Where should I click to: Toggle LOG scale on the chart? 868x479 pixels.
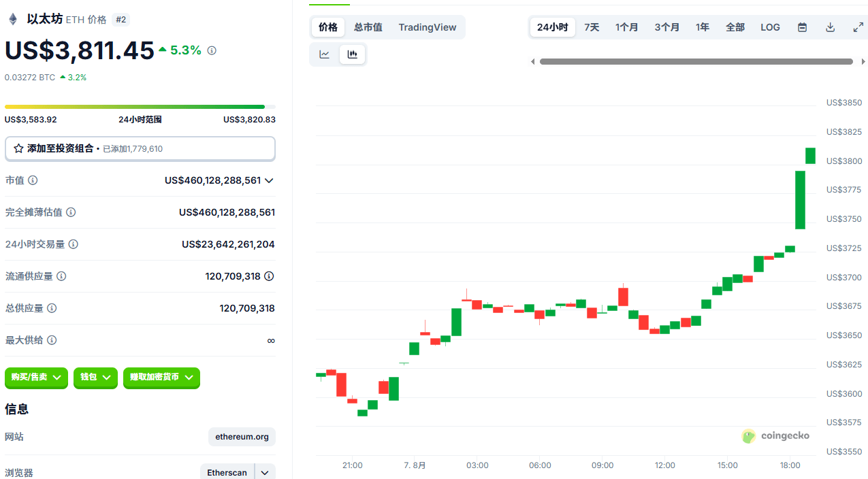[771, 27]
